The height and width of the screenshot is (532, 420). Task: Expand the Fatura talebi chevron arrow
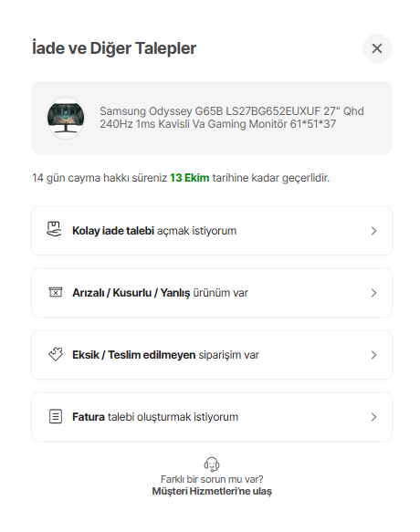(x=373, y=417)
